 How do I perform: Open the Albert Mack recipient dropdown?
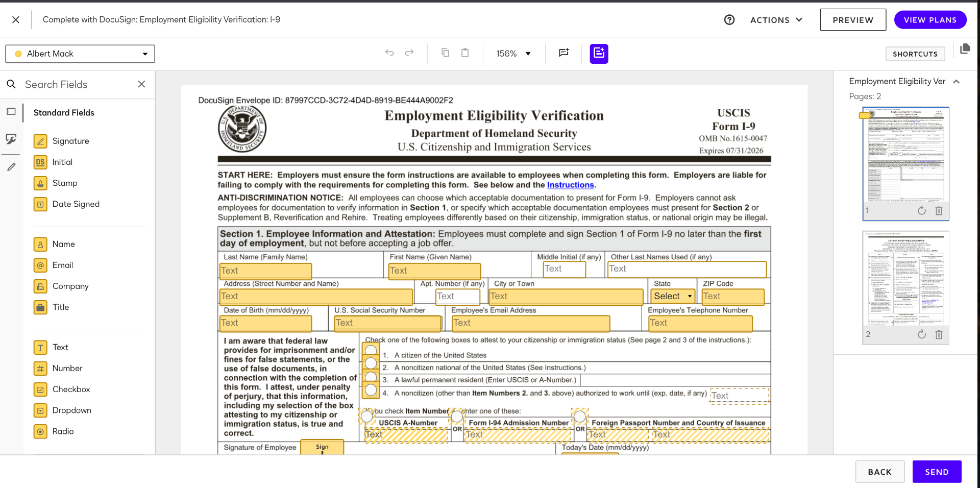pos(80,54)
